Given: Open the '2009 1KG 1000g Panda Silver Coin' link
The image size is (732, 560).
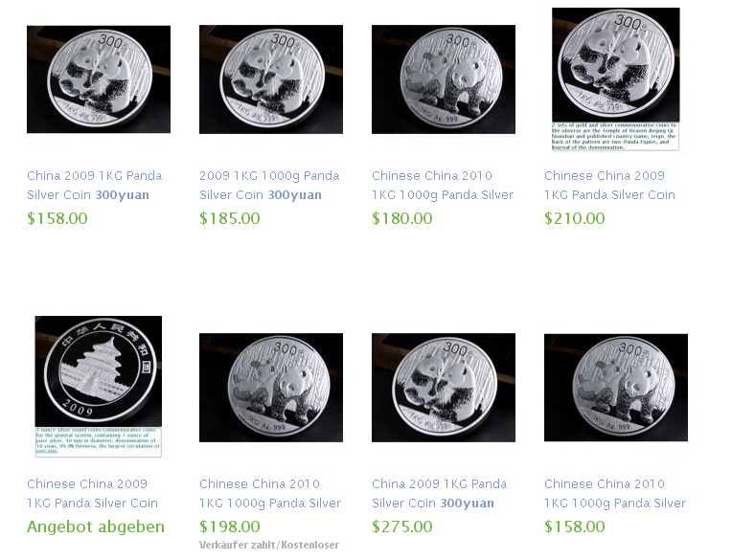Looking at the screenshot, I should point(269,185).
